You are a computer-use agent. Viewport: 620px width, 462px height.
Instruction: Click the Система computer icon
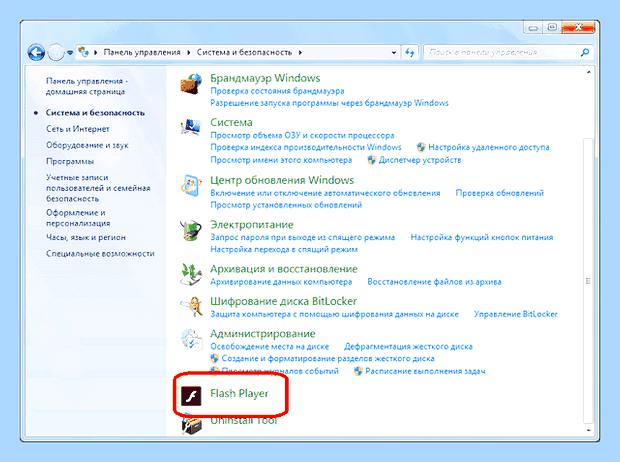coord(191,127)
